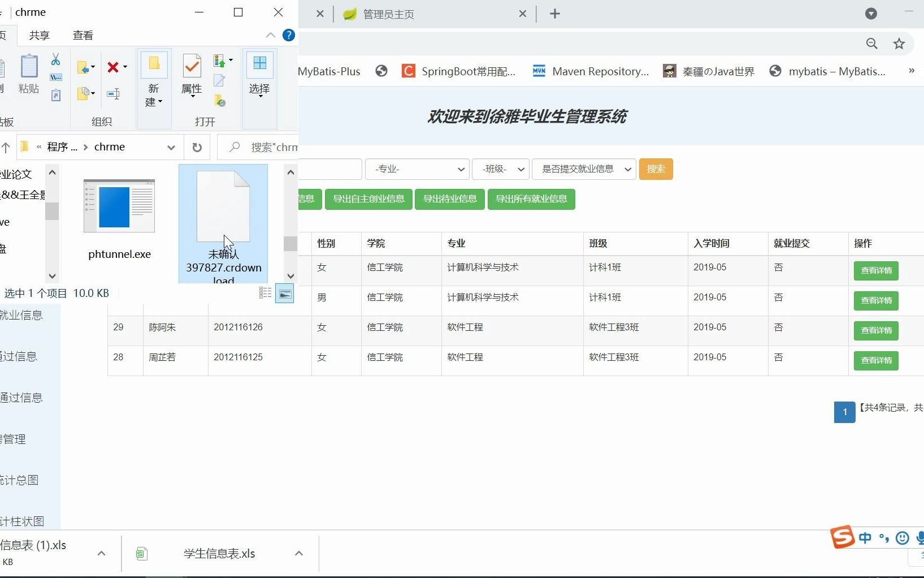924x578 pixels.
Task: Click the 搜索 search button
Action: [x=656, y=169]
